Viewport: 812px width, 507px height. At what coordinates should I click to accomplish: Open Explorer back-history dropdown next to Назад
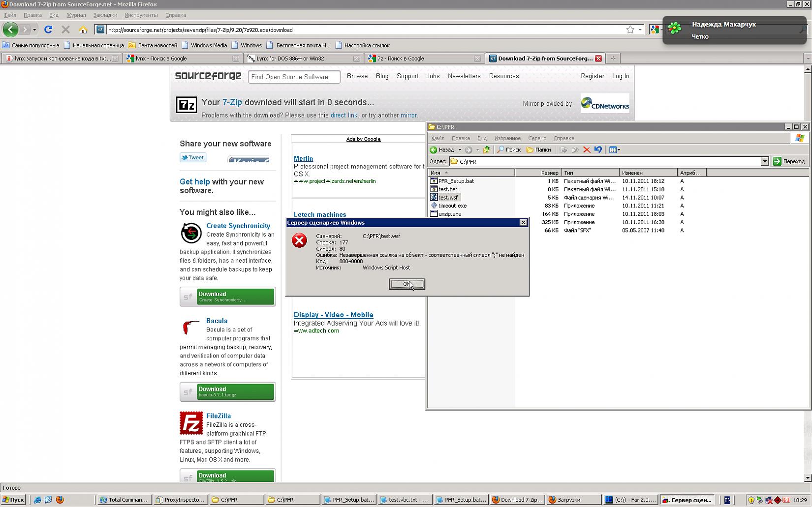(460, 149)
